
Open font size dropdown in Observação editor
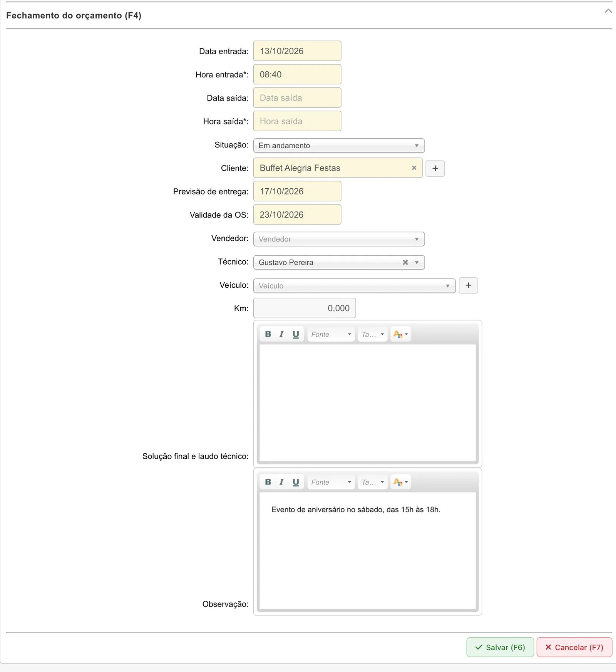coord(372,482)
